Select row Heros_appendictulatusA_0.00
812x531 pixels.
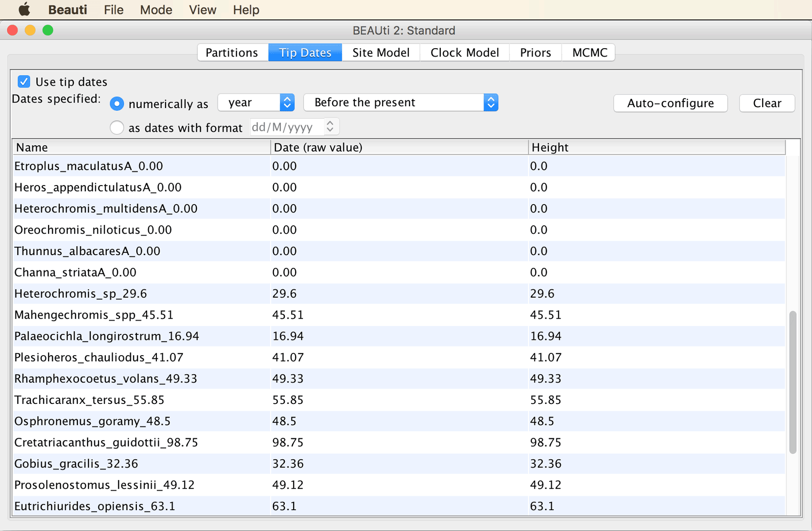(399, 187)
